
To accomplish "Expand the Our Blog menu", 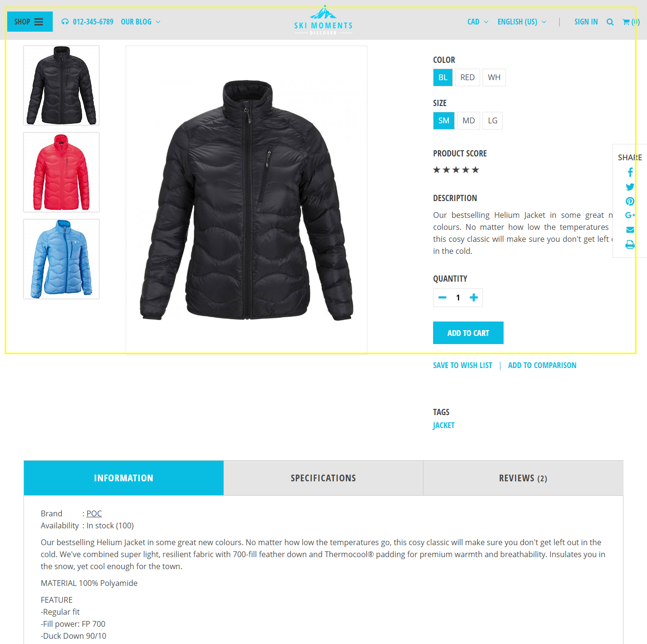I will pyautogui.click(x=141, y=22).
